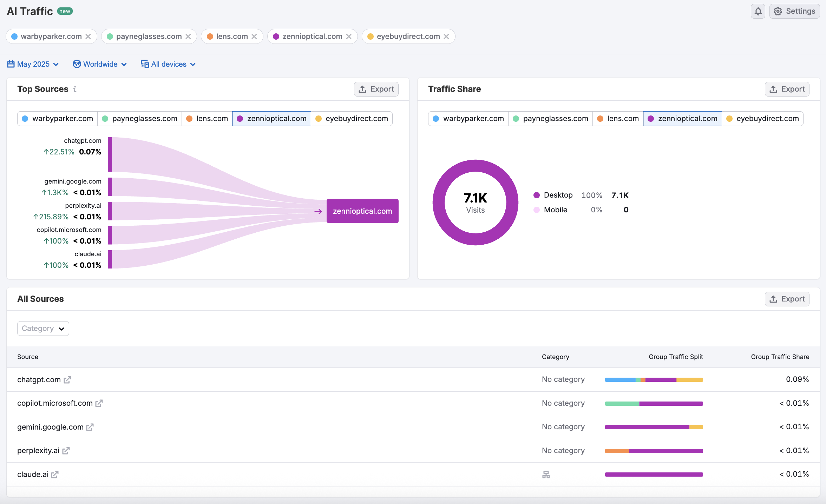826x504 pixels.
Task: Open the Category filter dropdown
Action: 43,329
